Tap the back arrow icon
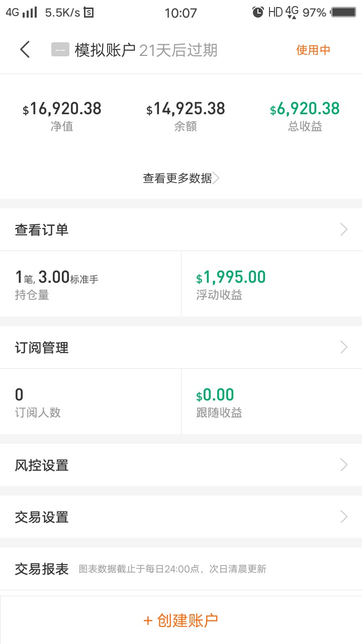The height and width of the screenshot is (644, 362). point(25,50)
